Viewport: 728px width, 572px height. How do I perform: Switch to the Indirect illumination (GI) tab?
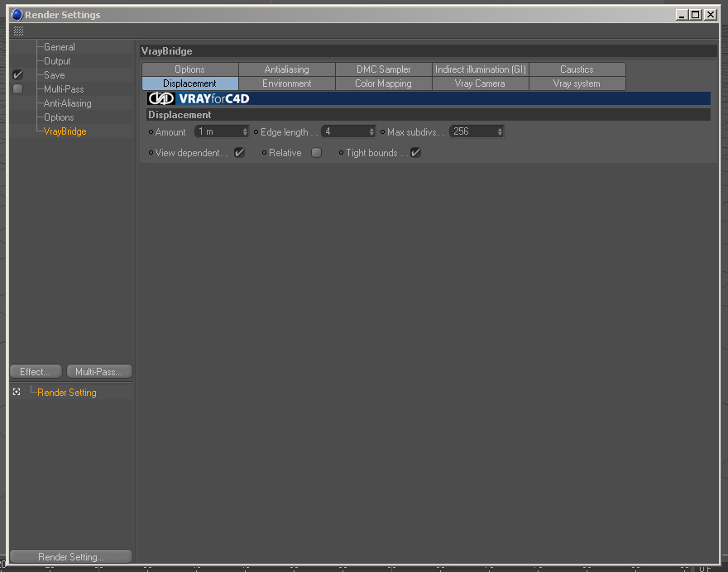480,69
